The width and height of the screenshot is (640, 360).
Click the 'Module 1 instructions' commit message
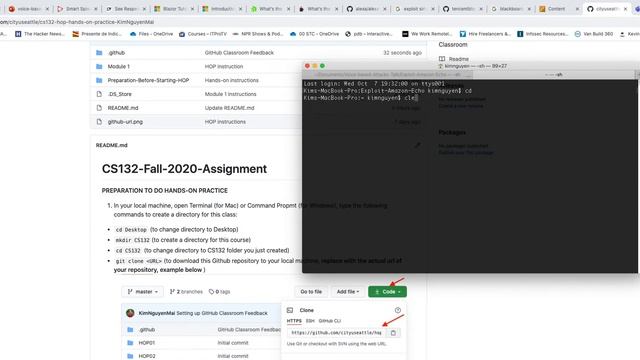pyautogui.click(x=231, y=94)
